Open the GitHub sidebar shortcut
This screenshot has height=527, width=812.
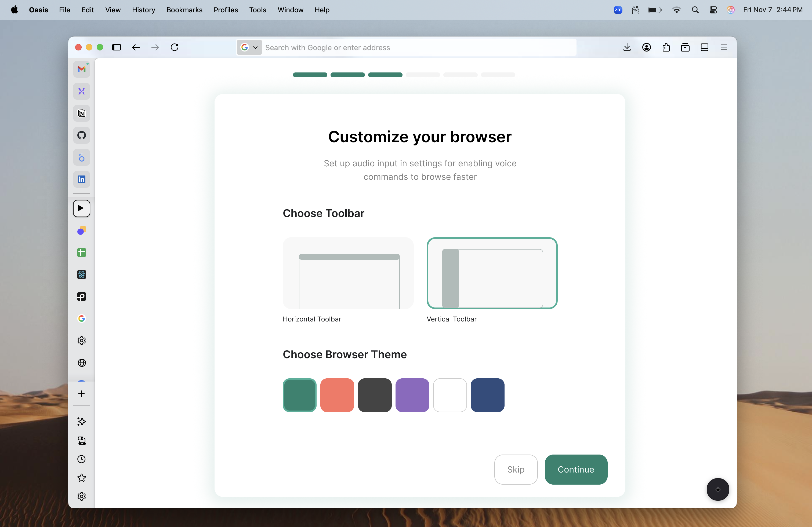point(82,135)
